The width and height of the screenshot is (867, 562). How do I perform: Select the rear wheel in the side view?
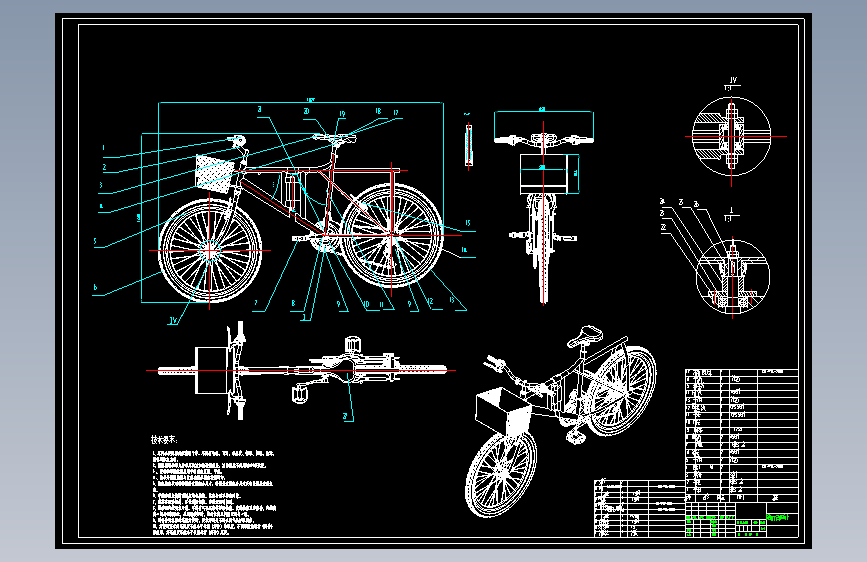coord(391,236)
